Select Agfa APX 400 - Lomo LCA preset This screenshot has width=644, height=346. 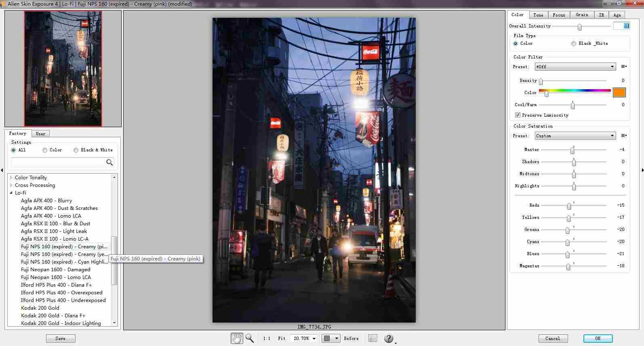click(51, 216)
